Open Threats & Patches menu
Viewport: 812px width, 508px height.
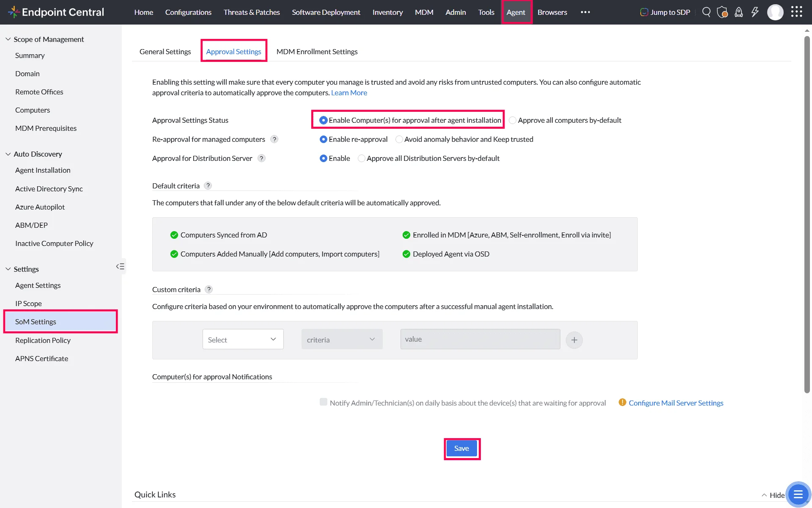click(252, 12)
